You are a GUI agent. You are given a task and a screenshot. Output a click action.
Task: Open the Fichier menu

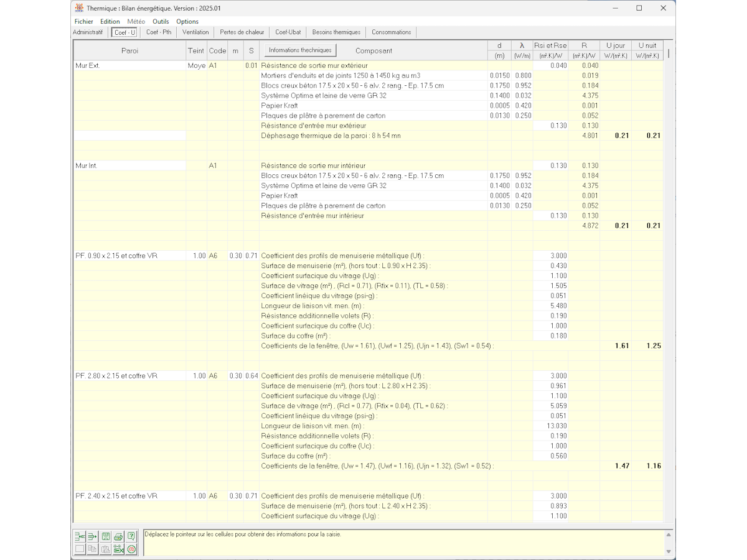point(83,21)
